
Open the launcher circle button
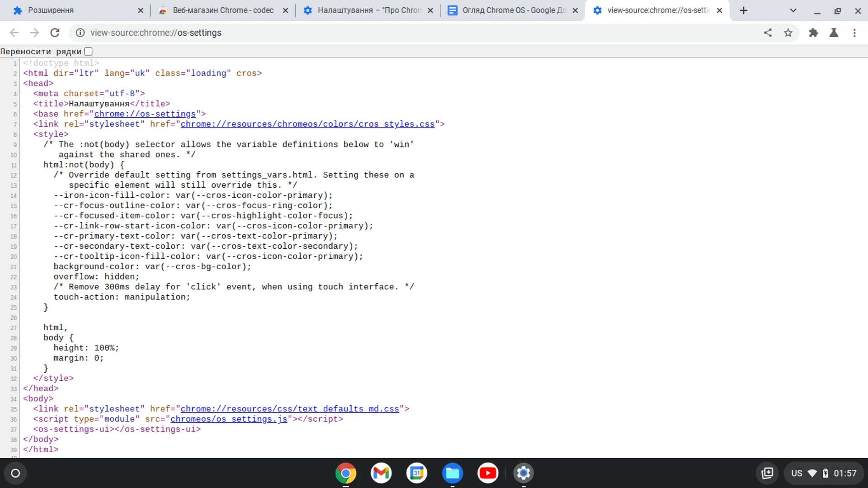tap(15, 473)
